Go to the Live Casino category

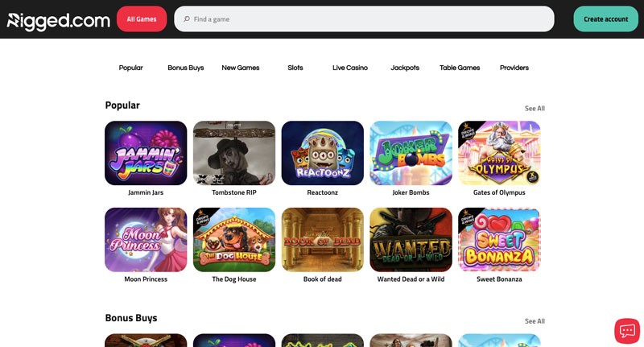350,68
